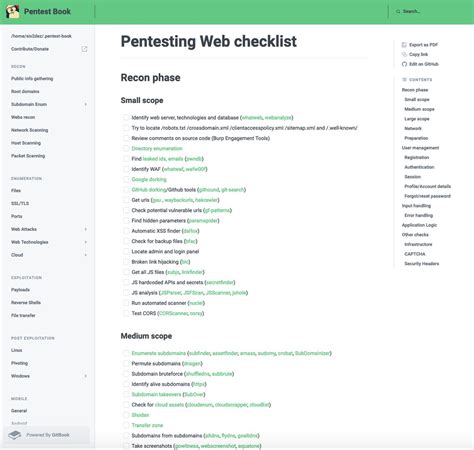
Task: Expand the Windows sidebar section
Action: [85, 376]
